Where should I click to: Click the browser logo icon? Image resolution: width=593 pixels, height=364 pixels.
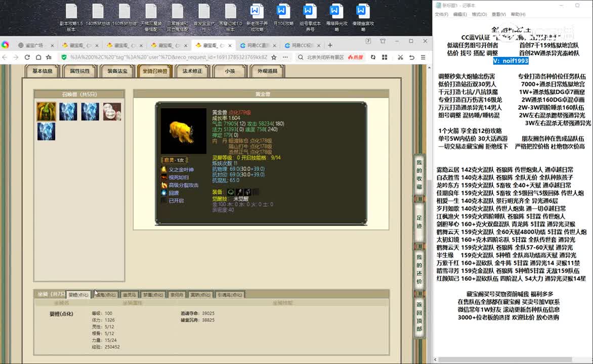pos(5,45)
